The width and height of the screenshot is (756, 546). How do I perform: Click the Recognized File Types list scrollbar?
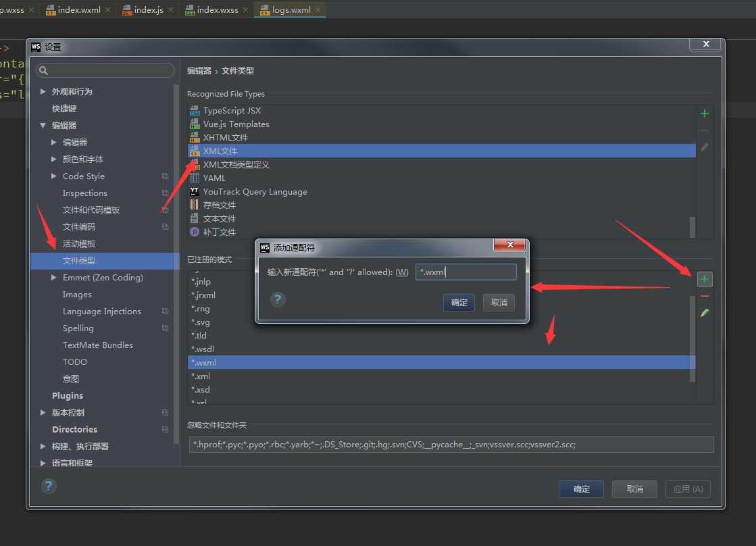click(x=692, y=227)
